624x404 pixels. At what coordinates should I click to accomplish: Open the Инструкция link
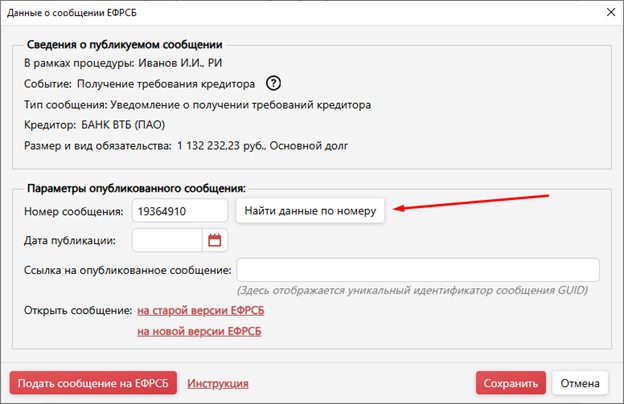217,383
